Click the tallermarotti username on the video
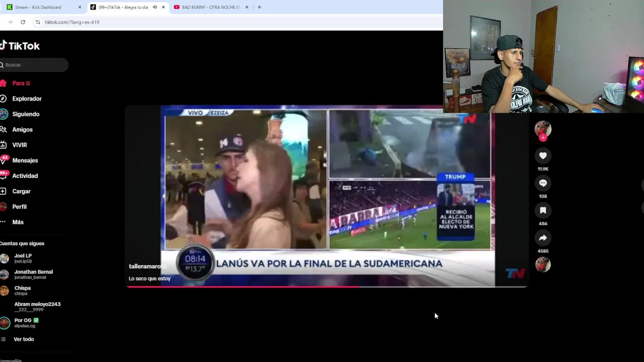The height and width of the screenshot is (362, 644). click(x=147, y=266)
